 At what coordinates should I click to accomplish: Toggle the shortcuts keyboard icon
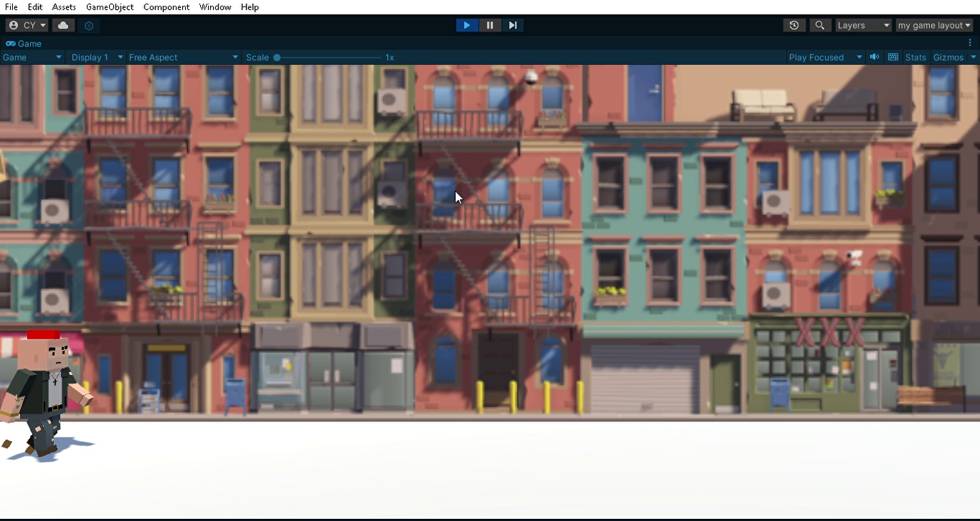click(x=893, y=57)
